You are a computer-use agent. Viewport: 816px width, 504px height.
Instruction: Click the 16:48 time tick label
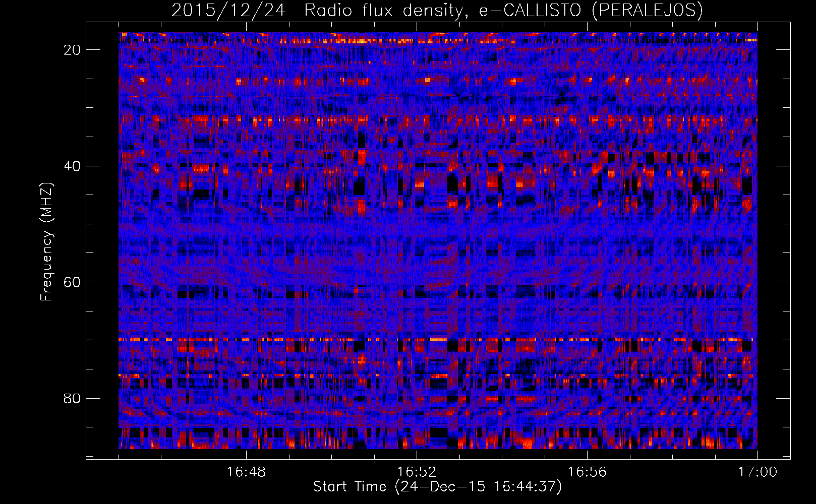(x=246, y=472)
